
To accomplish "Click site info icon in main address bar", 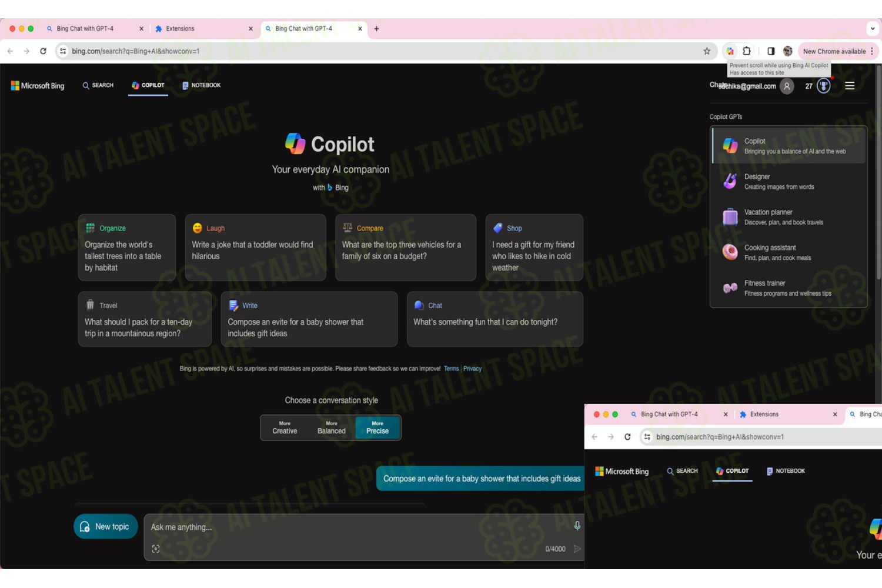I will pyautogui.click(x=63, y=51).
